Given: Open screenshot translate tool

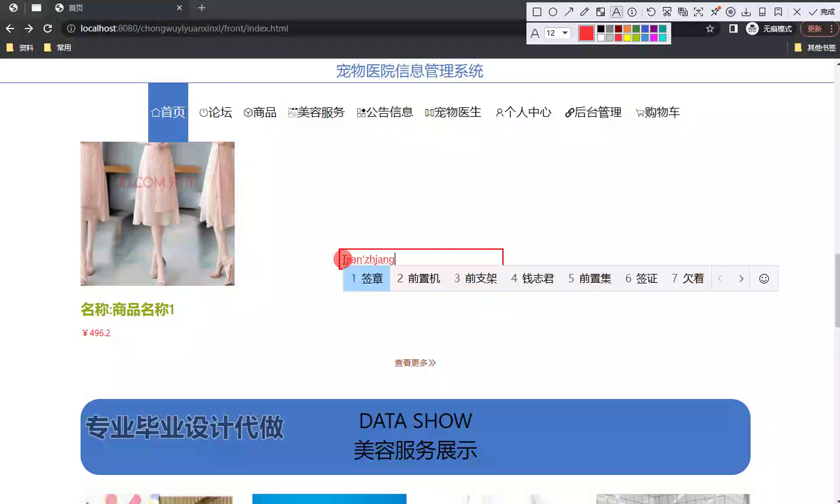Looking at the screenshot, I should [x=682, y=12].
